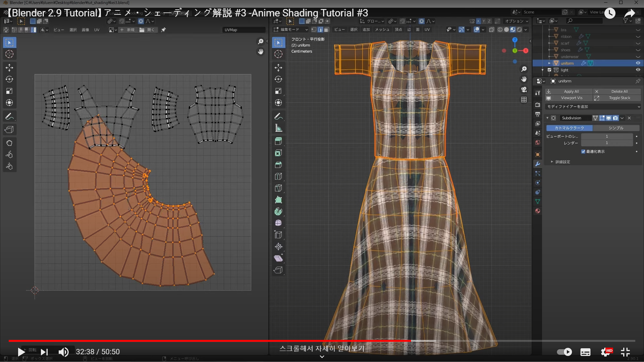This screenshot has height=362, width=644.
Task: Select the Extrude Region tool
Action: [278, 141]
